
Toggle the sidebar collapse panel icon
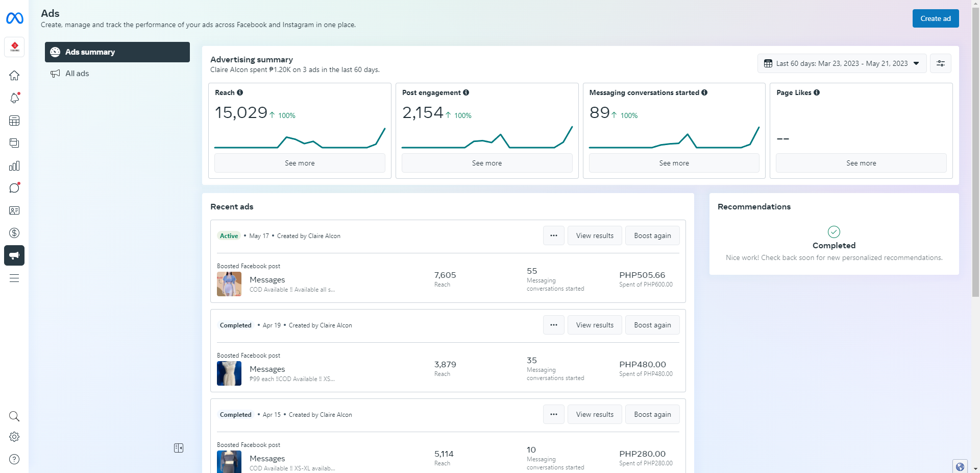tap(179, 448)
